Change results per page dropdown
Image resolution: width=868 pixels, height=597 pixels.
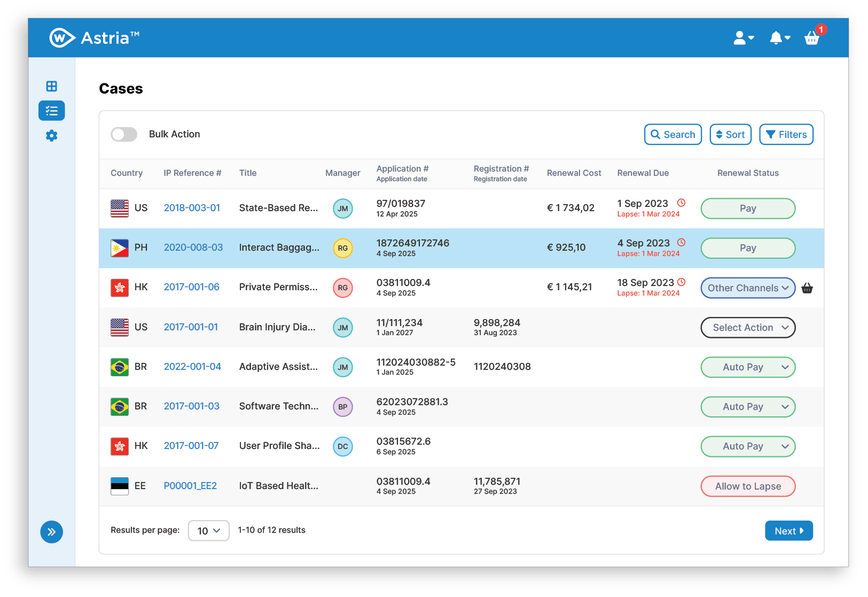(x=209, y=531)
